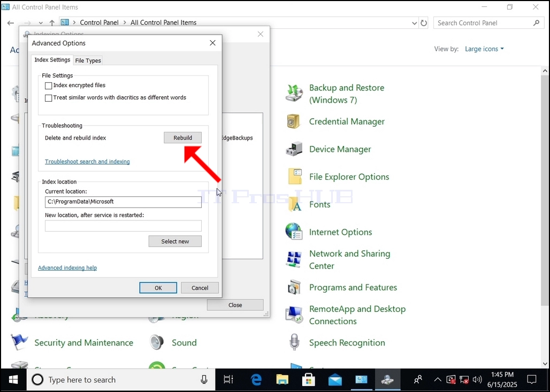Click the volume icon in the system tray
Viewport: 550px width, 392px height.
pos(477,380)
